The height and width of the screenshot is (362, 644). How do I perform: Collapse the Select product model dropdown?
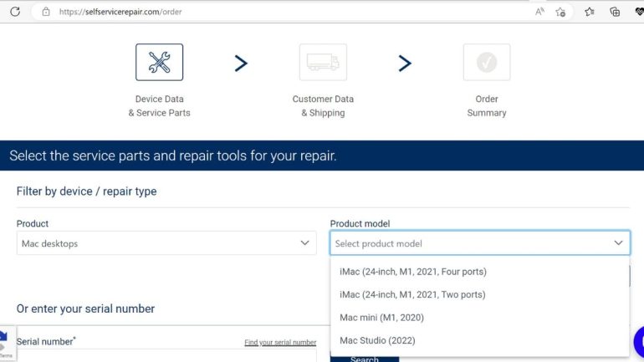click(x=480, y=243)
